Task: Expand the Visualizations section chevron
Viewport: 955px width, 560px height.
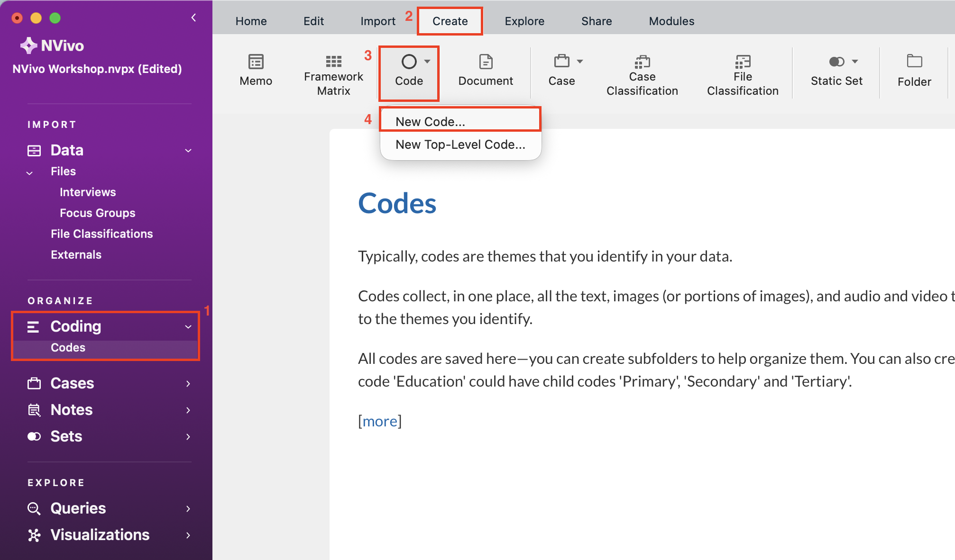Action: point(188,535)
